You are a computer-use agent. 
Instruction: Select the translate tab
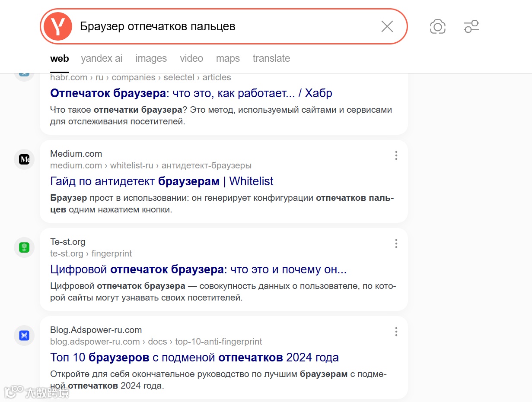tap(271, 58)
